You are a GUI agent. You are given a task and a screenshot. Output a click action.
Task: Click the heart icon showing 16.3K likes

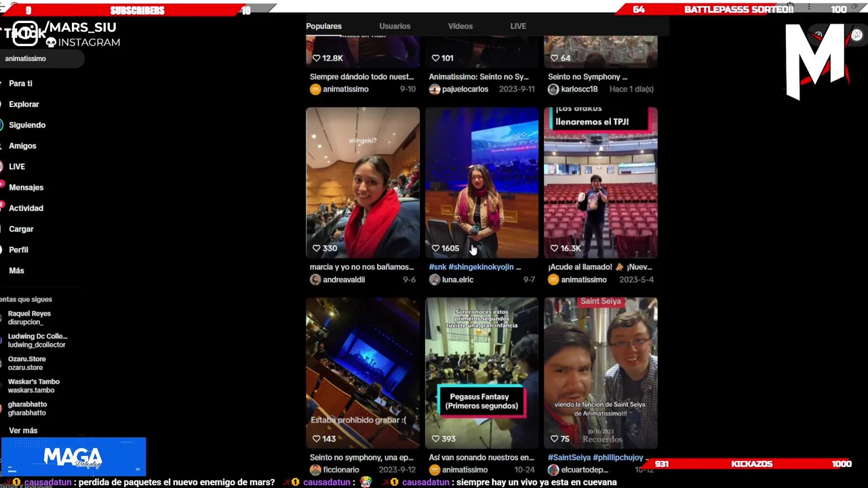tap(554, 248)
